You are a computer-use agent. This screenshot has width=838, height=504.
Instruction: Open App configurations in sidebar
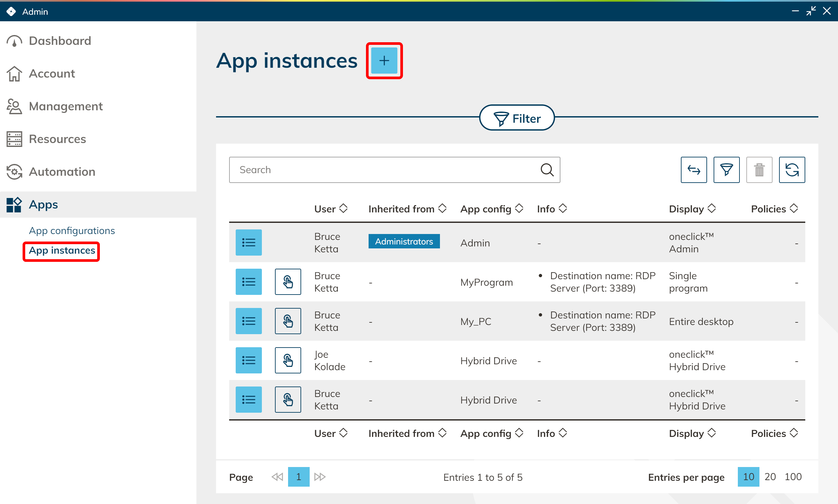pos(72,231)
